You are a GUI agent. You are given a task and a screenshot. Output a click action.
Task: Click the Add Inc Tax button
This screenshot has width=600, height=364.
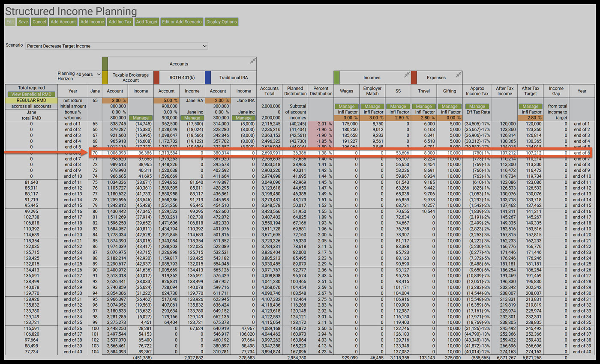[120, 22]
